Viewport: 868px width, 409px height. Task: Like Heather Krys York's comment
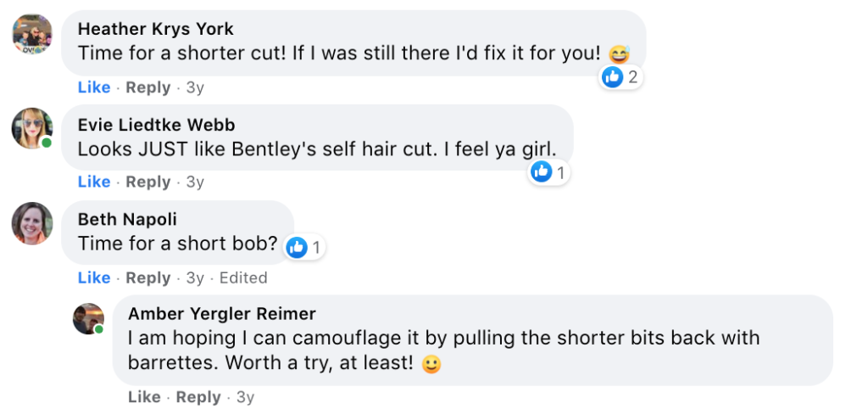pyautogui.click(x=94, y=87)
